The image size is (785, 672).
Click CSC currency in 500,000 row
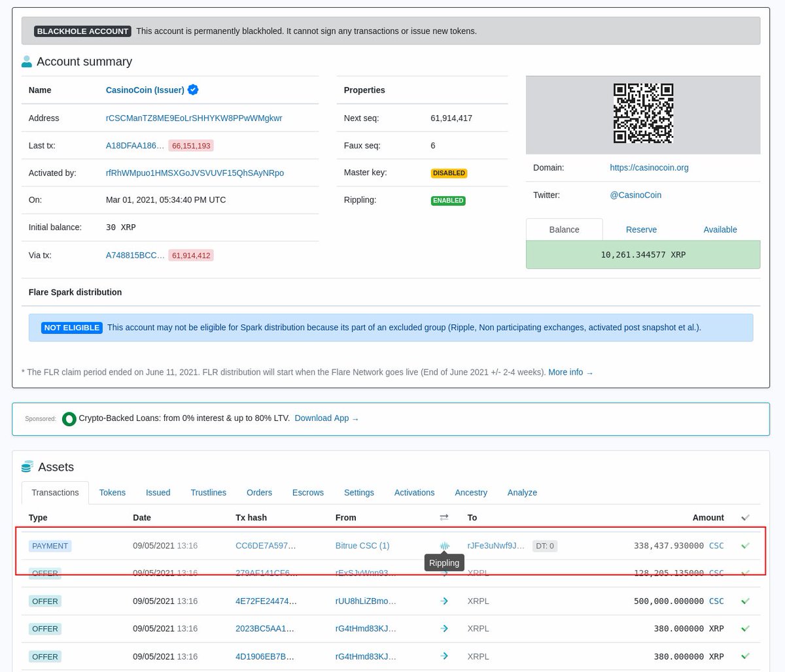click(x=716, y=601)
